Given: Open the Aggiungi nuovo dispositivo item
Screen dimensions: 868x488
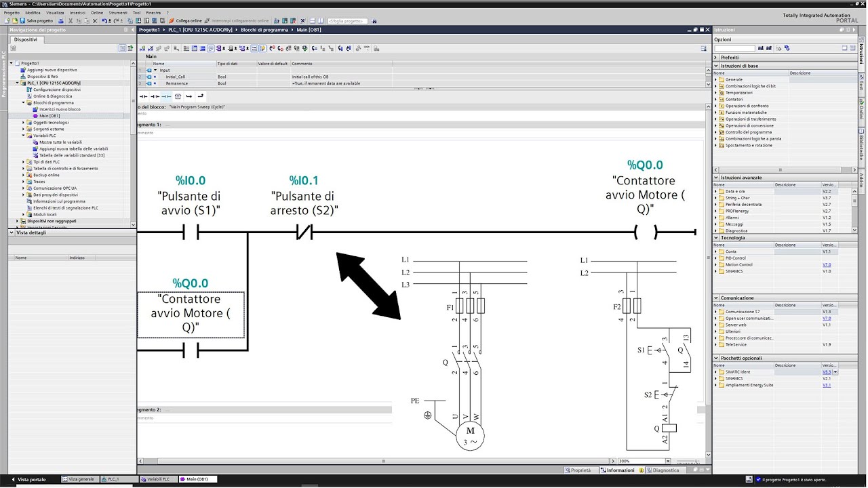Looking at the screenshot, I should (x=52, y=70).
